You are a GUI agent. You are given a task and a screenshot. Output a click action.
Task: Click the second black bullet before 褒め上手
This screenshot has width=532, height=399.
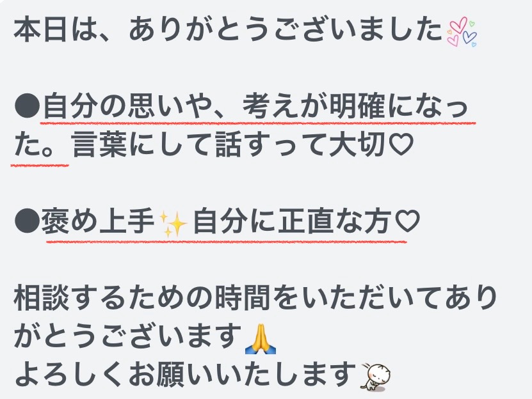[x=27, y=221]
